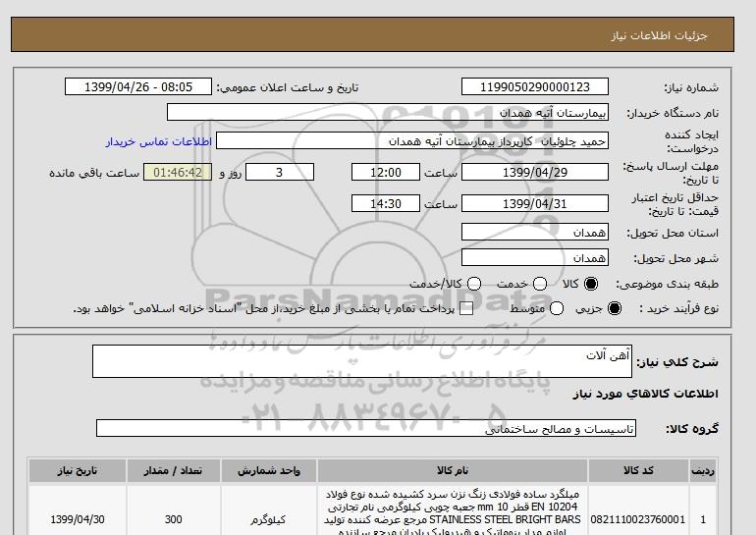Open the اطلاعات تماس خریدار link
The image size is (756, 535).
(x=159, y=141)
